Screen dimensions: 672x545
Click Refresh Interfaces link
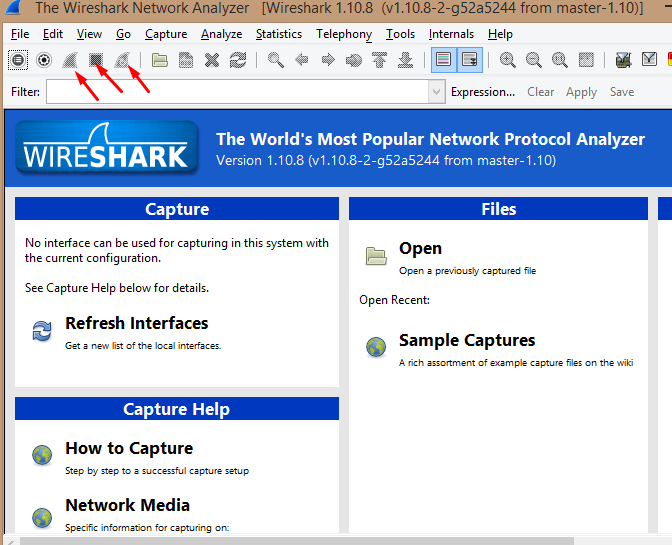[137, 323]
